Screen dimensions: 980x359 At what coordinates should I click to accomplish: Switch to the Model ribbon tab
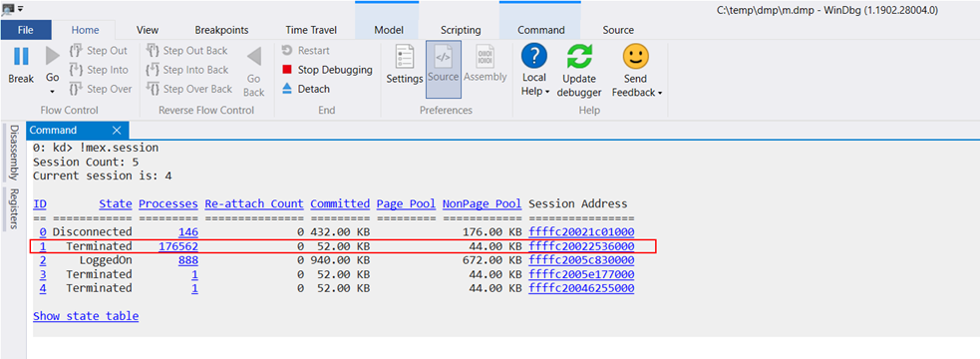pos(388,29)
